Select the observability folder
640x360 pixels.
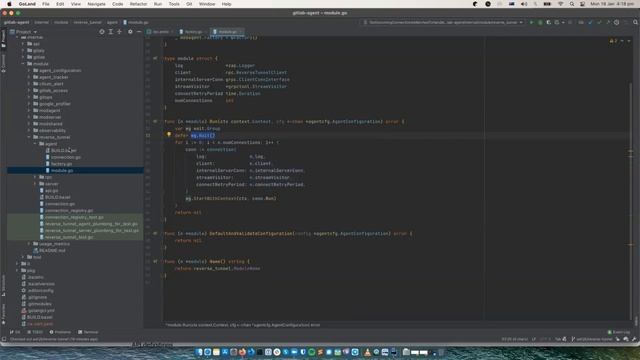tap(52, 131)
